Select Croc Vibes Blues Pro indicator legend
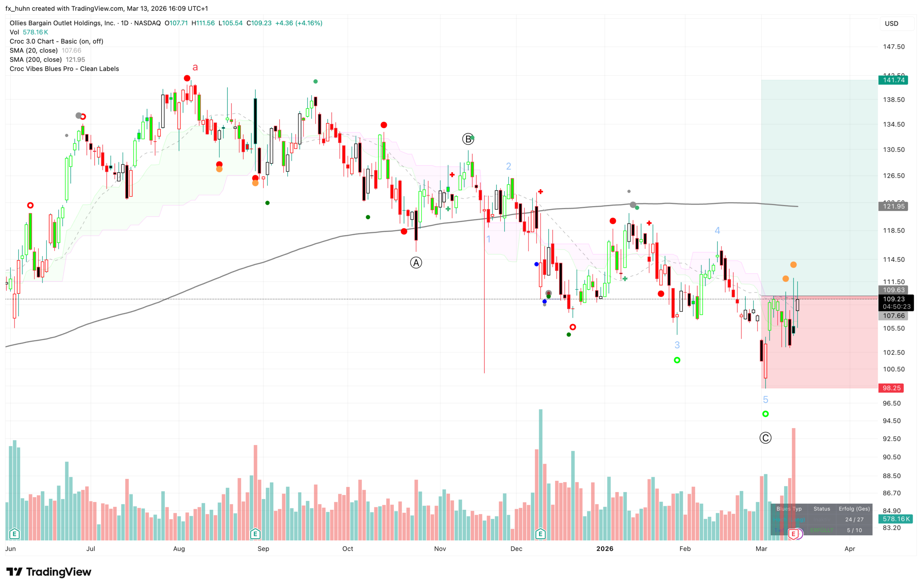 click(64, 69)
